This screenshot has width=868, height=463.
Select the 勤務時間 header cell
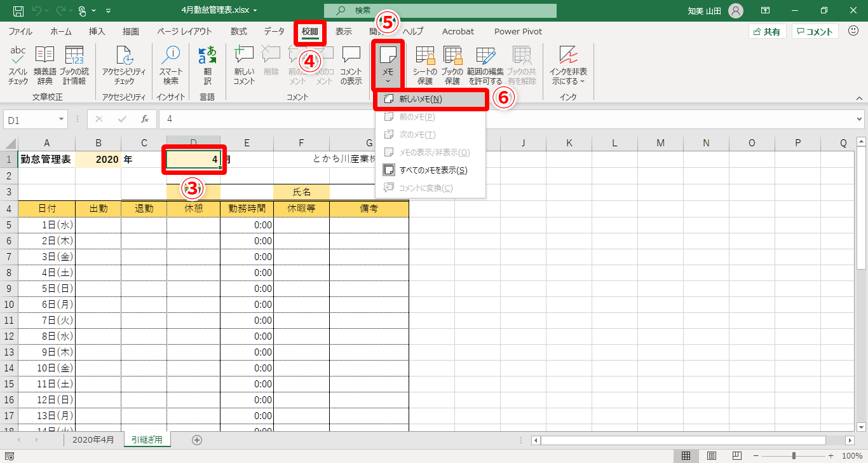247,208
